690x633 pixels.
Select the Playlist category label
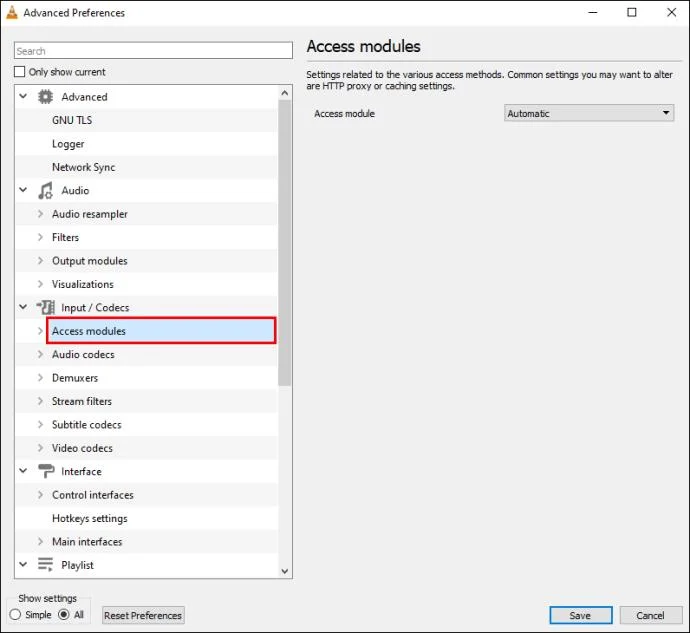tap(77, 565)
